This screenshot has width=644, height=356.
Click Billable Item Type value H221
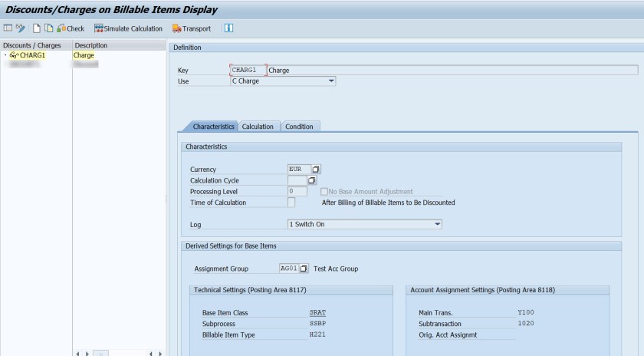pos(317,335)
